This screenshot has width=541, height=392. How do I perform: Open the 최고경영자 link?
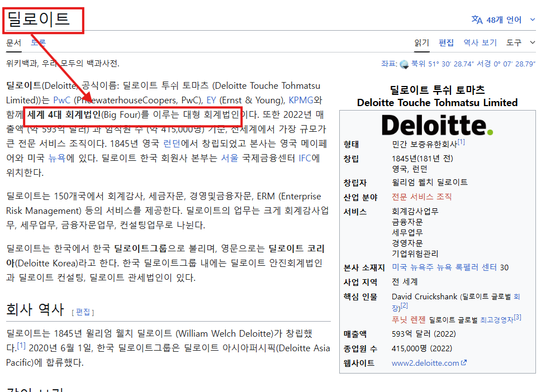pos(497,321)
